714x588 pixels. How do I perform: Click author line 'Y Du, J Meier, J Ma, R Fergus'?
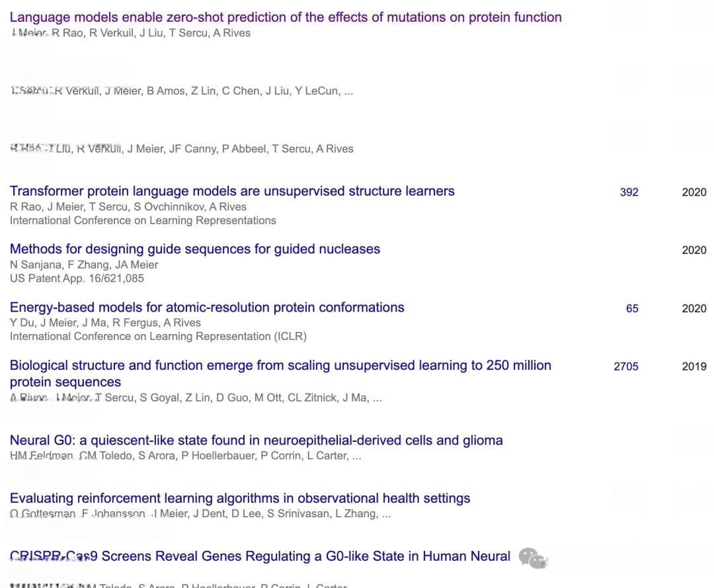105,323
